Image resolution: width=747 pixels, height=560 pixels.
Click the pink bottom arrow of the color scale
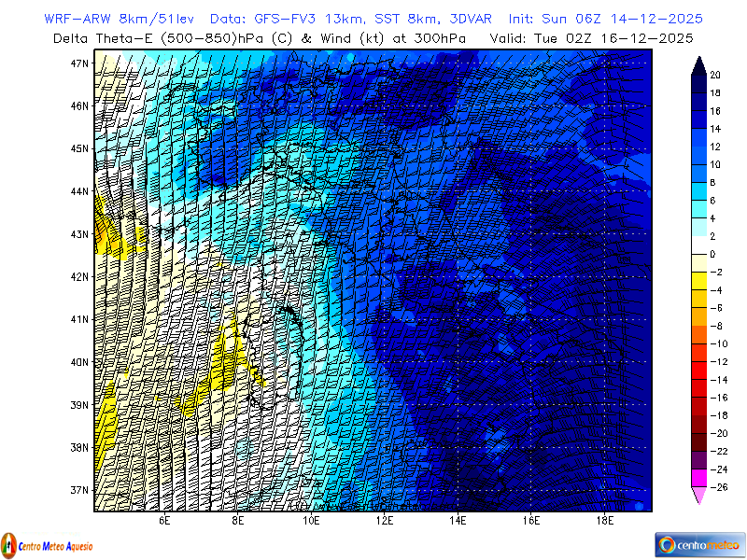698,497
